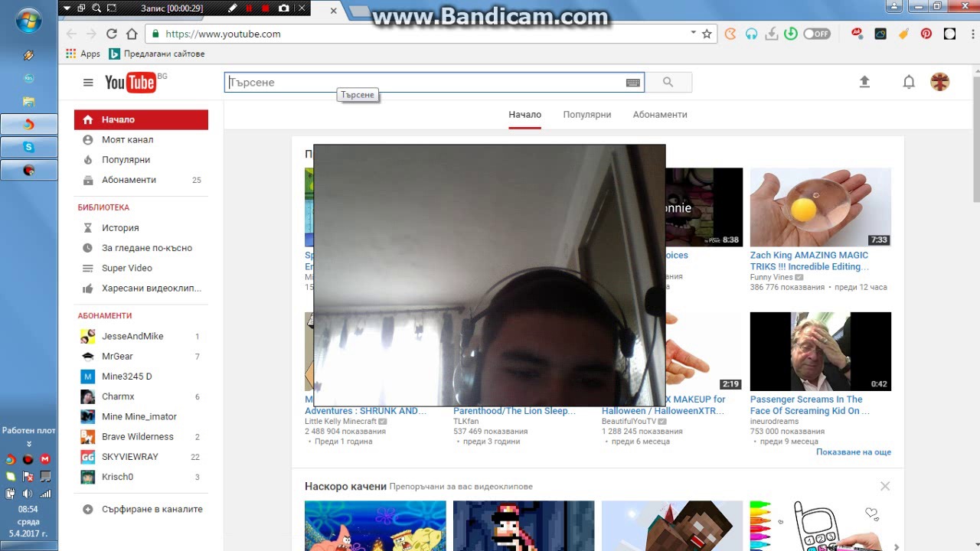Click the search magnifier button
The width and height of the screenshot is (980, 551).
point(668,83)
